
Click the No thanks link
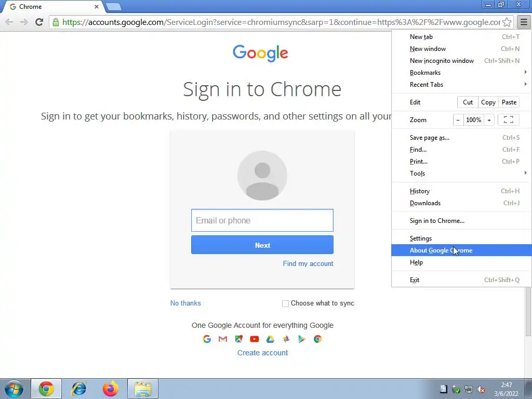click(x=185, y=303)
